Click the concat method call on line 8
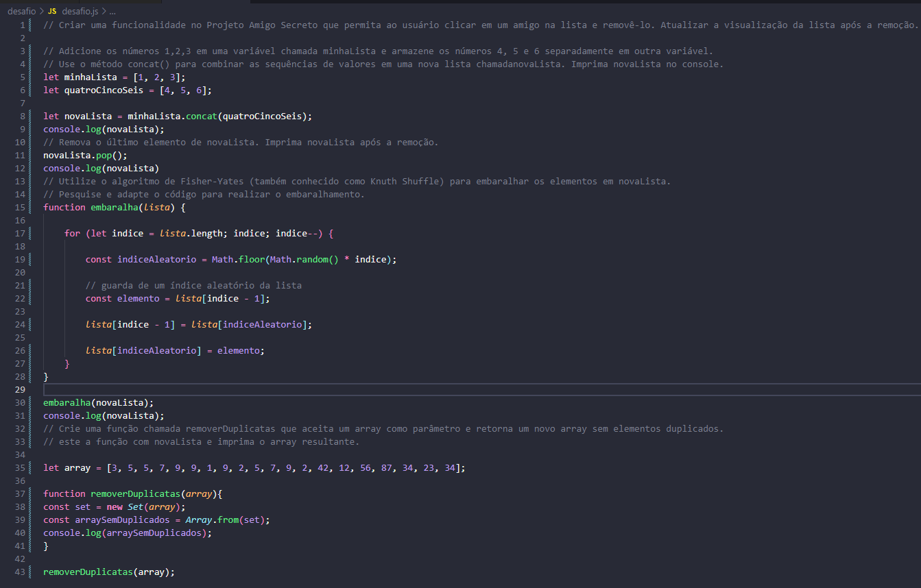 [x=201, y=117]
